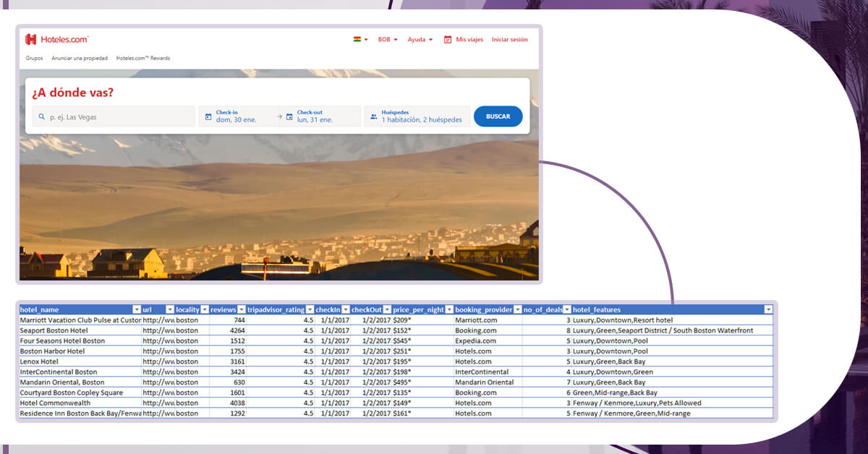Screen dimensions: 868x454
Task: Select the reviews value 630
Action: click(x=228, y=382)
